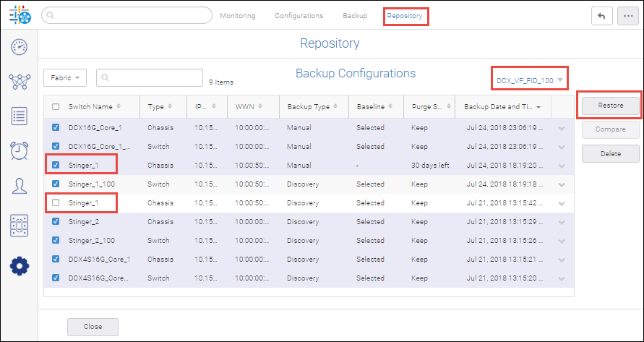Sort by Purge column arrows
Screen dimensions: 644x342
pyautogui.click(x=449, y=106)
